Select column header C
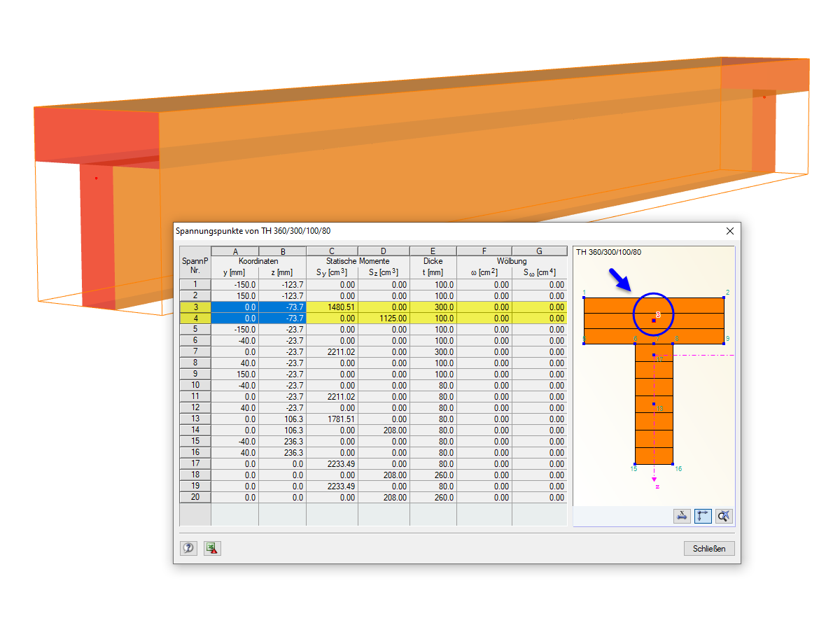Viewport: 840px width, 630px height. pyautogui.click(x=332, y=251)
